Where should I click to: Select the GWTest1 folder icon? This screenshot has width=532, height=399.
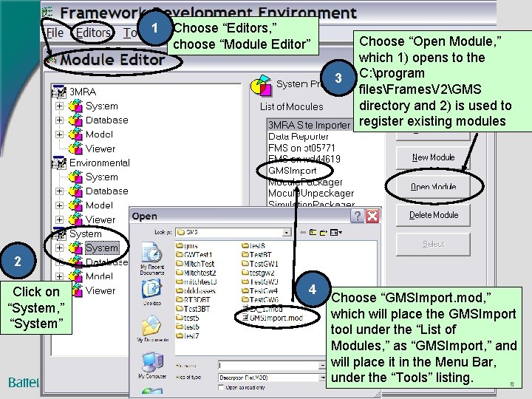[x=180, y=254]
